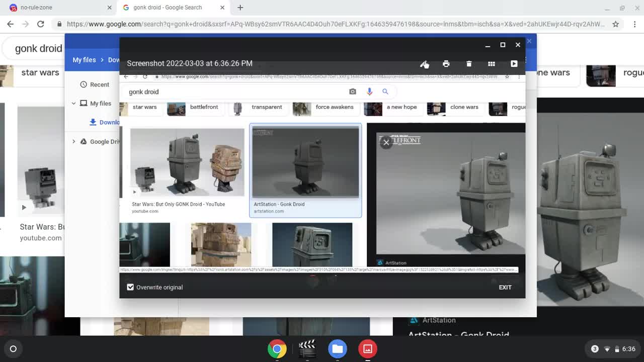This screenshot has width=644, height=362.
Task: Open status tray via 6:36 clock
Action: pyautogui.click(x=629, y=349)
